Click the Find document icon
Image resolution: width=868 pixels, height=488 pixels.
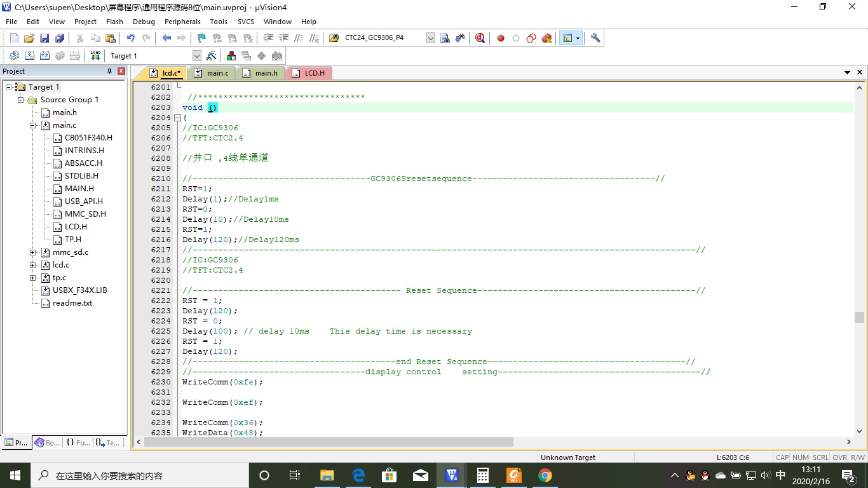445,38
